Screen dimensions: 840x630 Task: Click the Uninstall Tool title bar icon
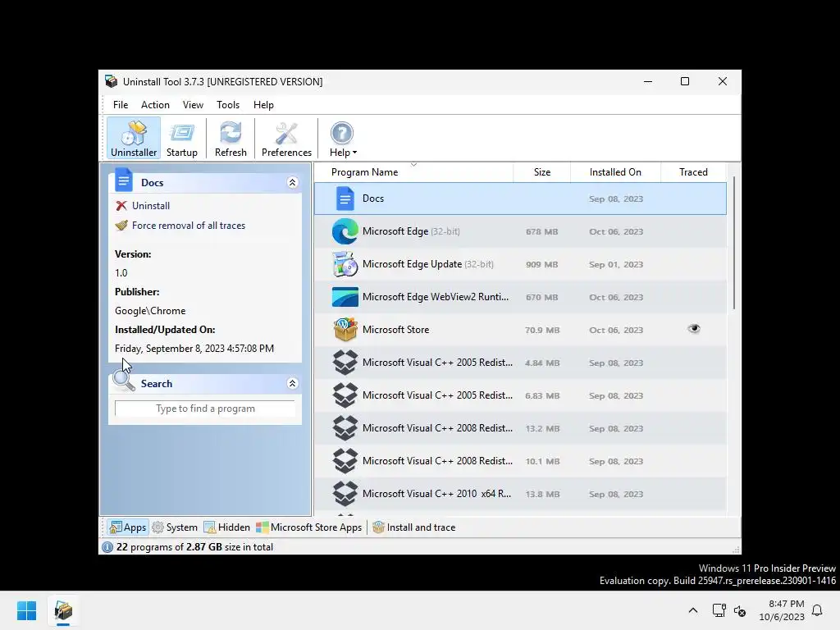pos(111,81)
